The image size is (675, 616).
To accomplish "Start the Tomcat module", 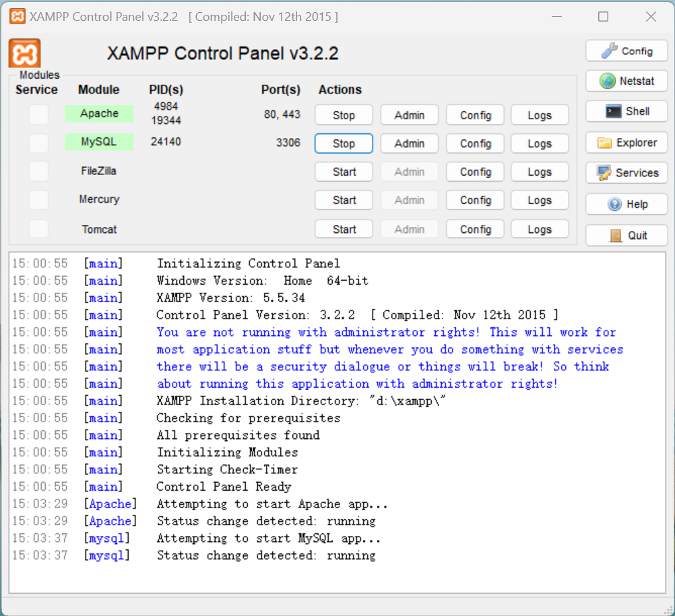I will point(344,229).
